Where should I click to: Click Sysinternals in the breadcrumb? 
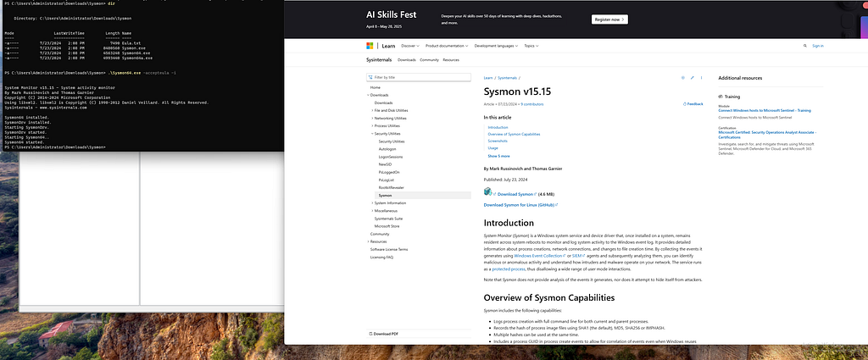point(507,78)
